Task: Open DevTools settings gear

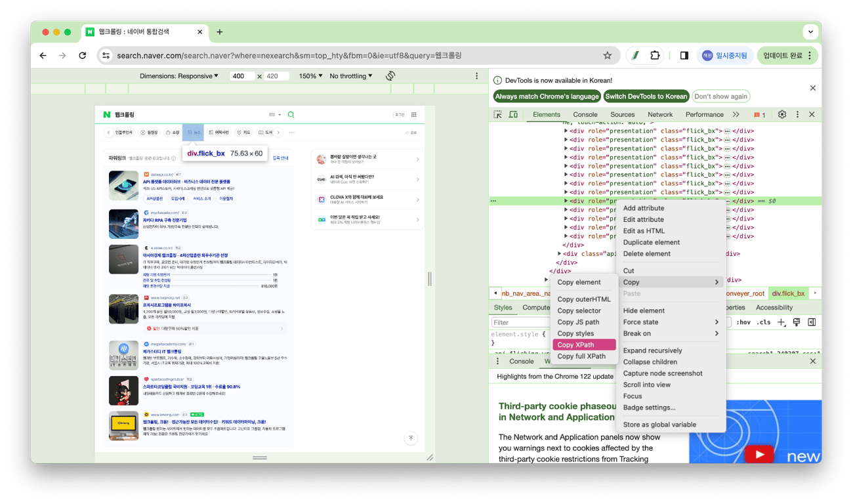Action: pos(782,114)
